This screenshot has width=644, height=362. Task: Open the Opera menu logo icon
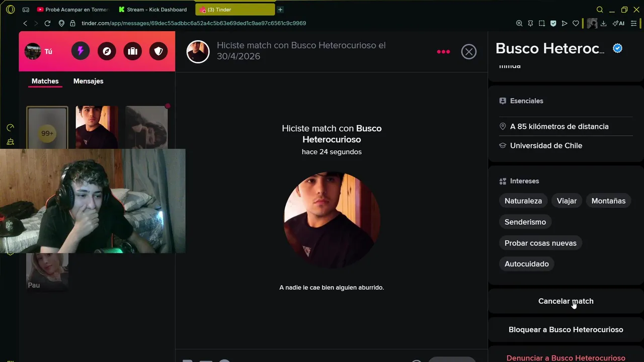point(10,10)
